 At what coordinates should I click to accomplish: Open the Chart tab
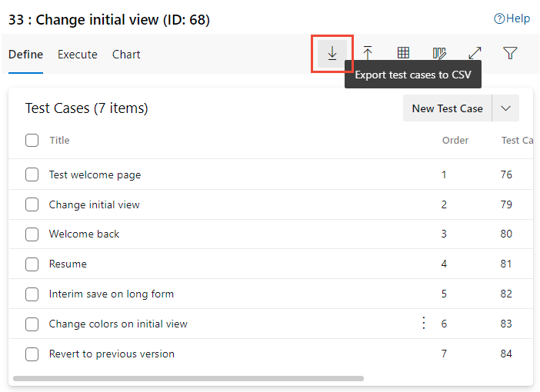(x=126, y=55)
